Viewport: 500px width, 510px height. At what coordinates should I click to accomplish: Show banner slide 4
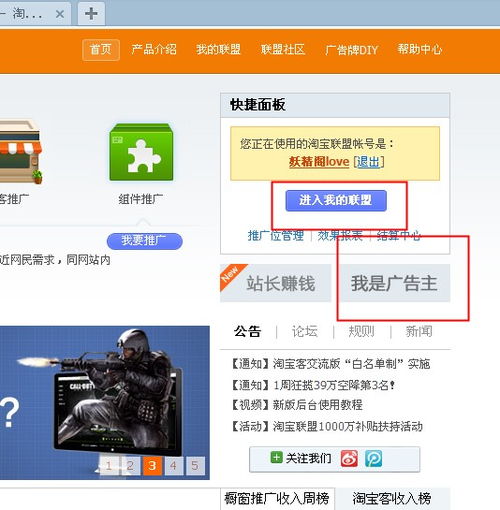(x=174, y=465)
